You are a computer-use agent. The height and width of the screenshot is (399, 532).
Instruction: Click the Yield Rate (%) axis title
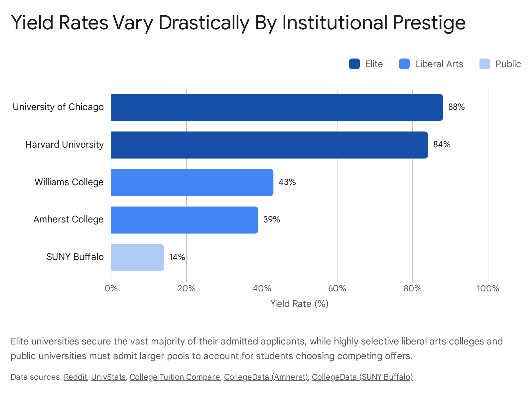pos(299,304)
